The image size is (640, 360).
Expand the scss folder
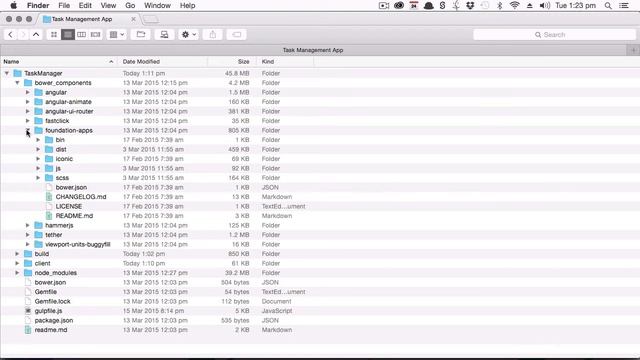click(38, 178)
